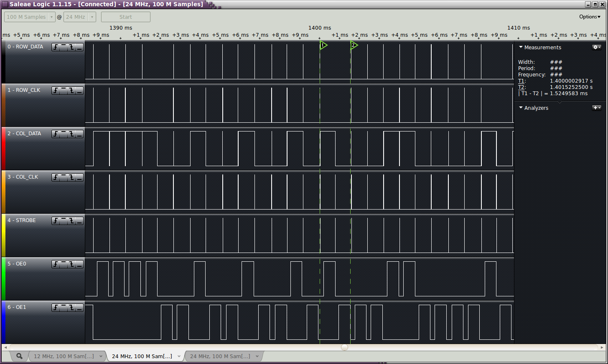Set low level trigger on COL_CLK channel
The image size is (608, 364).
[x=79, y=177]
